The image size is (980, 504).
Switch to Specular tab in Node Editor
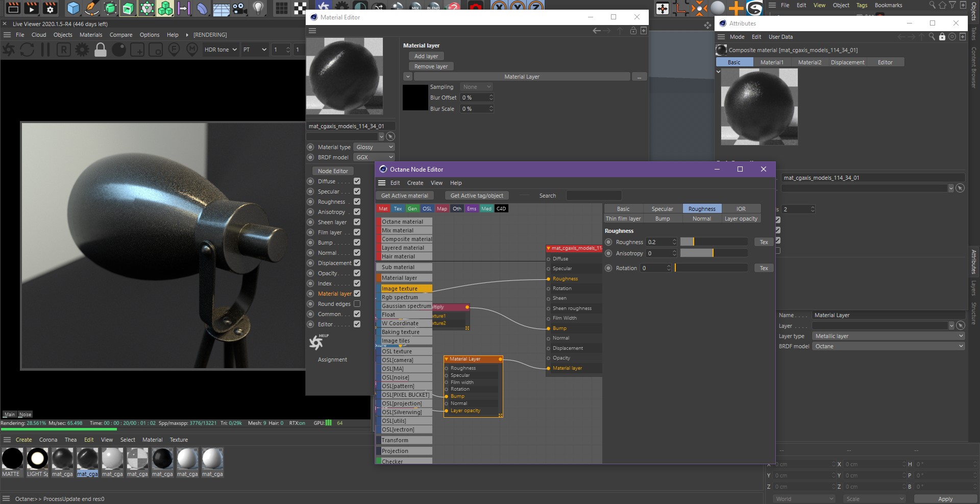tap(662, 209)
